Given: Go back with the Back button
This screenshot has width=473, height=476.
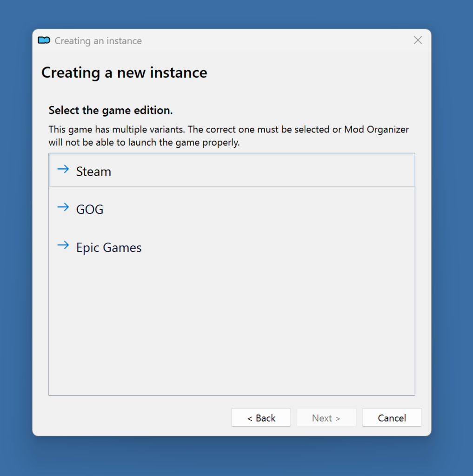Looking at the screenshot, I should pos(261,418).
